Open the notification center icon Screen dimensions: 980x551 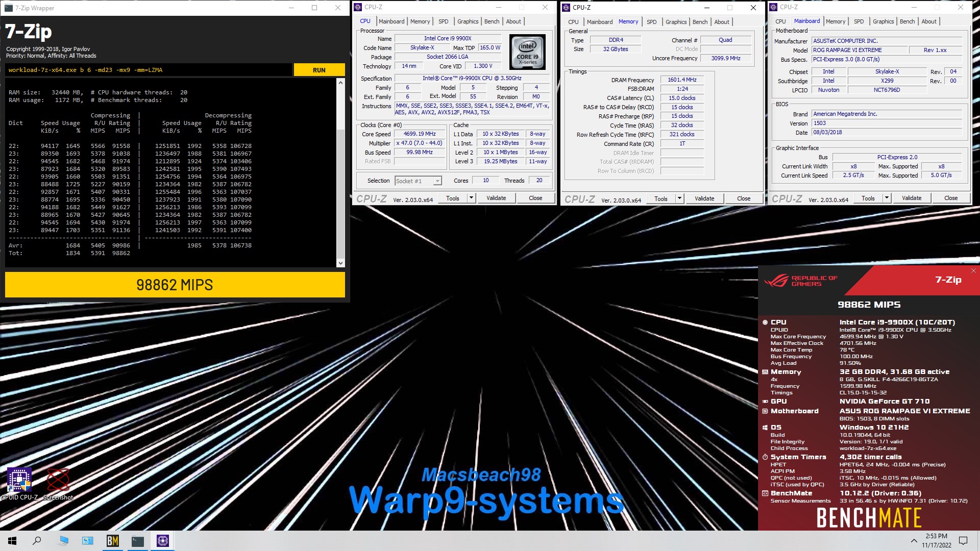click(x=963, y=541)
